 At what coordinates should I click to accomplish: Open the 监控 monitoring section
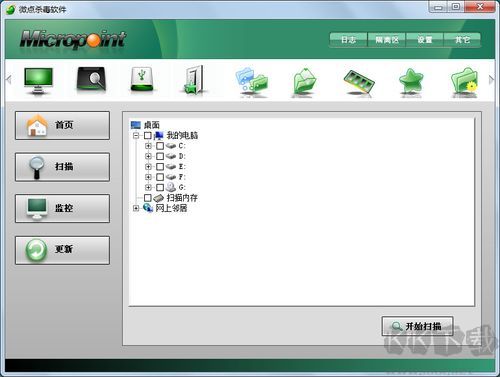click(62, 208)
